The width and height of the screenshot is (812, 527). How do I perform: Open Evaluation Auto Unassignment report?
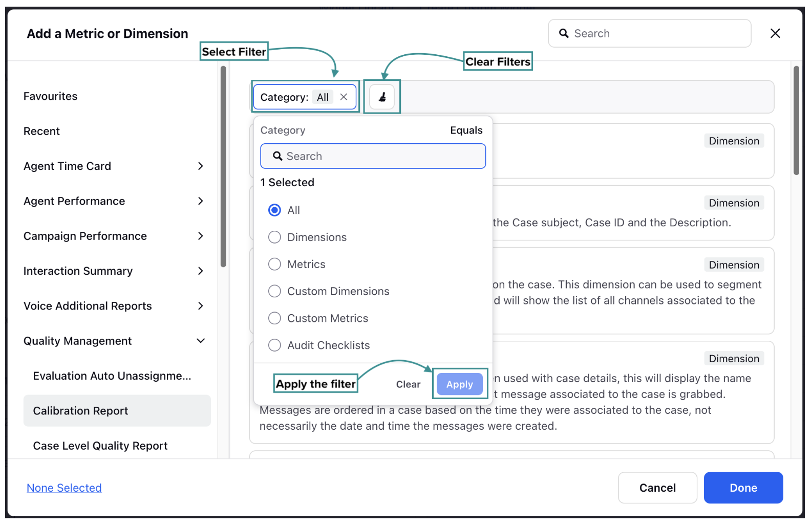tap(112, 376)
